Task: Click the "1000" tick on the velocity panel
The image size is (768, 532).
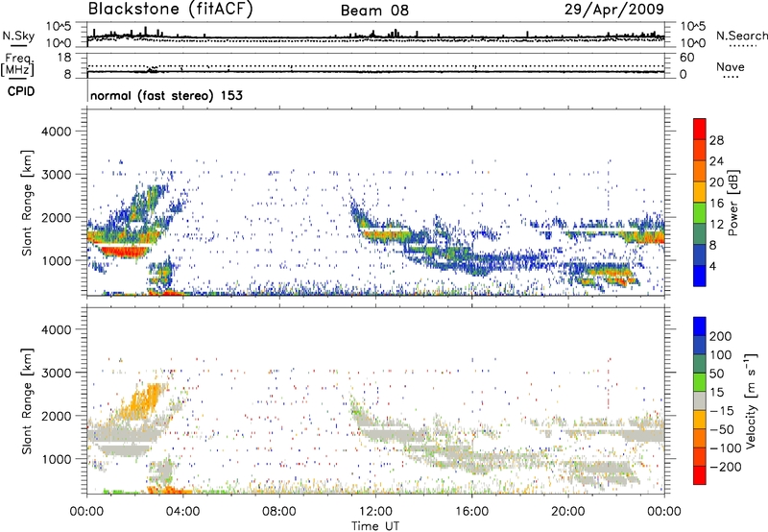Action: (56, 459)
